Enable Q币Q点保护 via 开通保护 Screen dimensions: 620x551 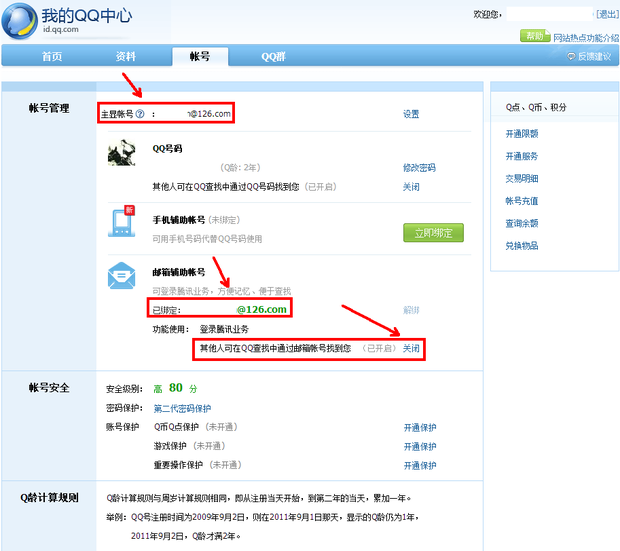pyautogui.click(x=419, y=427)
